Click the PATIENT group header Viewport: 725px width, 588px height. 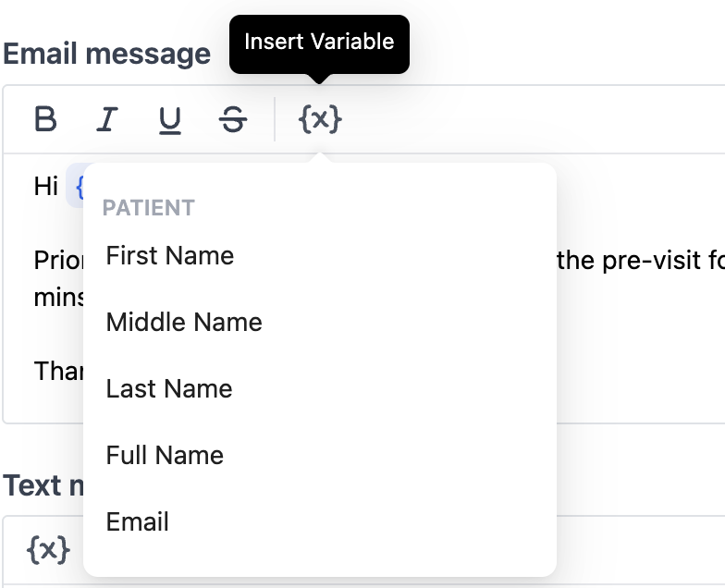pyautogui.click(x=148, y=208)
